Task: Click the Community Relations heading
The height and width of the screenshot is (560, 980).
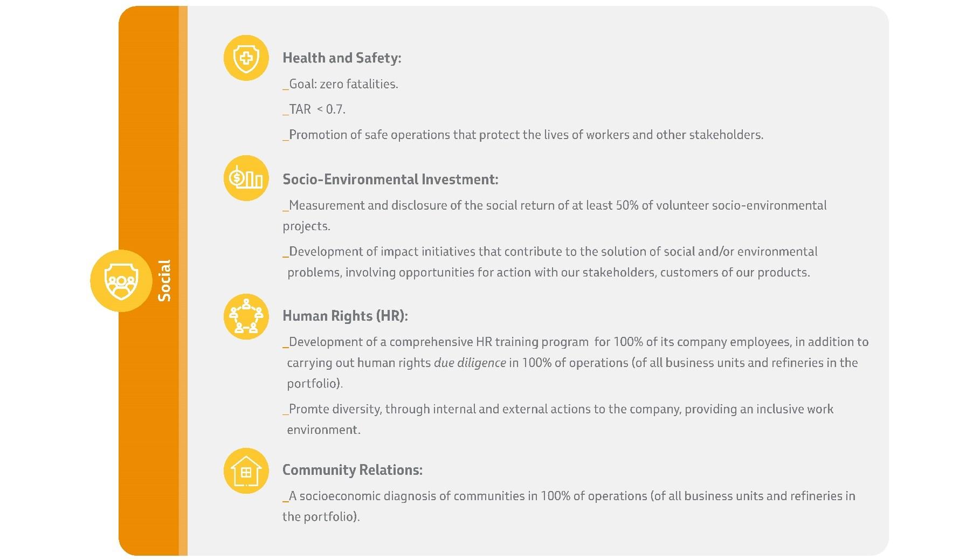Action: click(x=353, y=470)
